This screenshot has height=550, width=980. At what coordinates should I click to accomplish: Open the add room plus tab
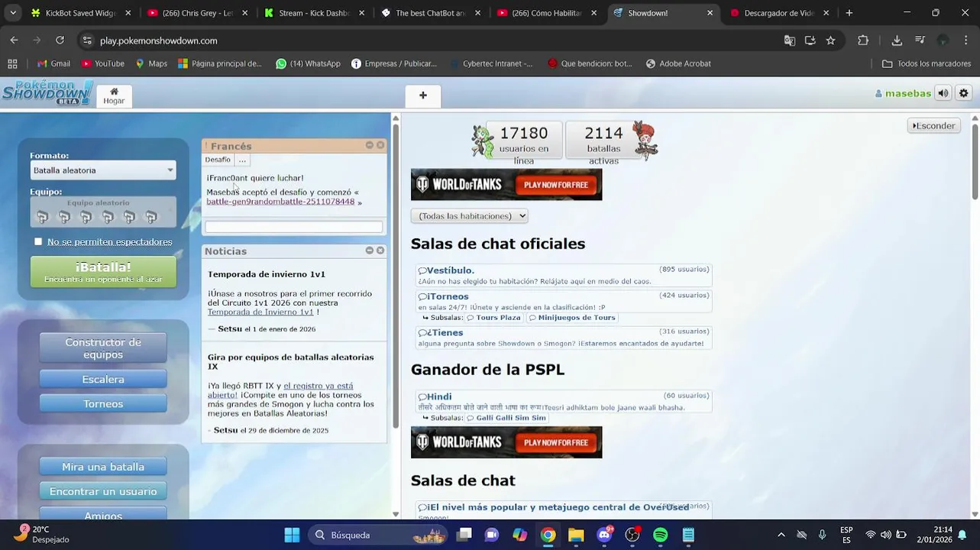[x=423, y=96]
